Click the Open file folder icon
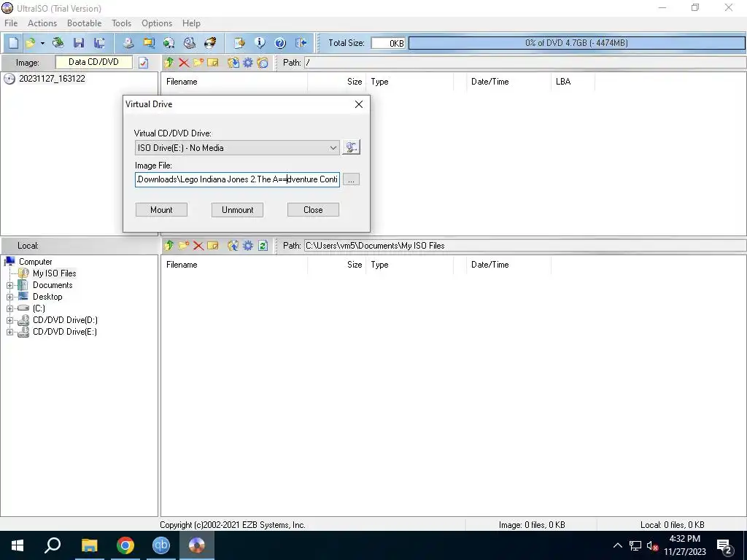 point(30,43)
